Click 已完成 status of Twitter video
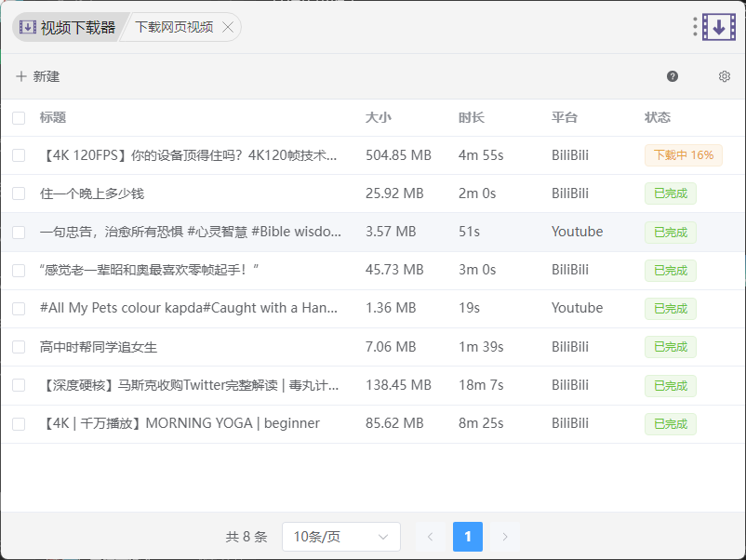 click(x=670, y=385)
